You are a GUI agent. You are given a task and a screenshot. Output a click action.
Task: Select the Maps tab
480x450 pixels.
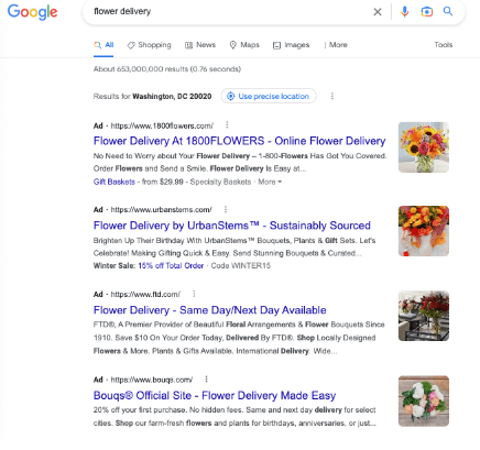[x=244, y=45]
